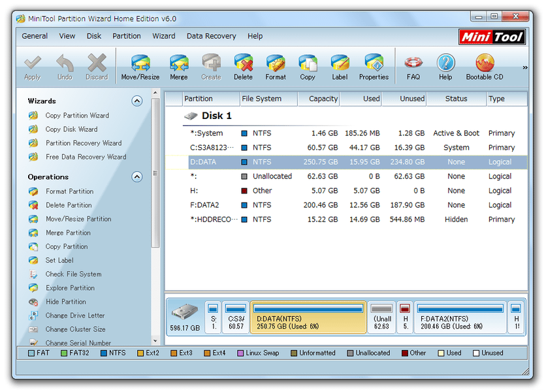Collapse the Operations panel section
Viewport: 546px width, 392px height.
pos(136,177)
